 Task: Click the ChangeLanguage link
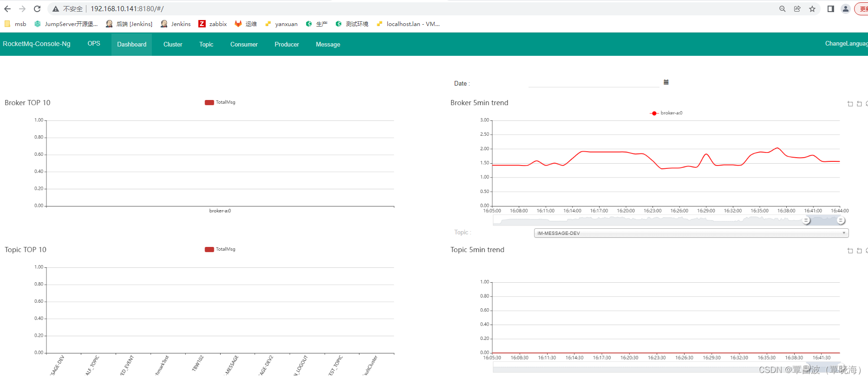(846, 44)
